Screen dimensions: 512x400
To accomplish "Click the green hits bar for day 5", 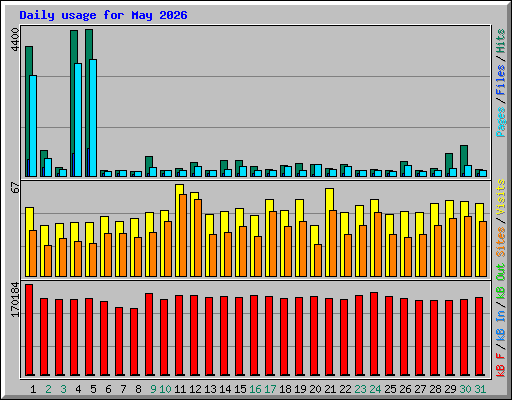I will 88,103.
